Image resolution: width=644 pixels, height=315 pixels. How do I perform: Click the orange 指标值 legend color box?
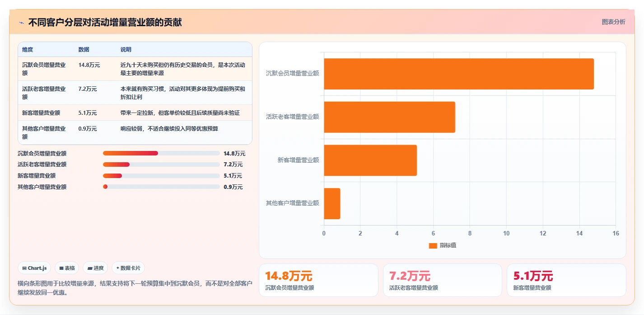433,245
